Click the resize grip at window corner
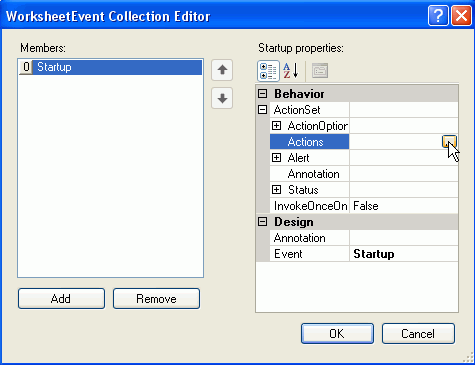475x365 pixels. (x=468, y=358)
